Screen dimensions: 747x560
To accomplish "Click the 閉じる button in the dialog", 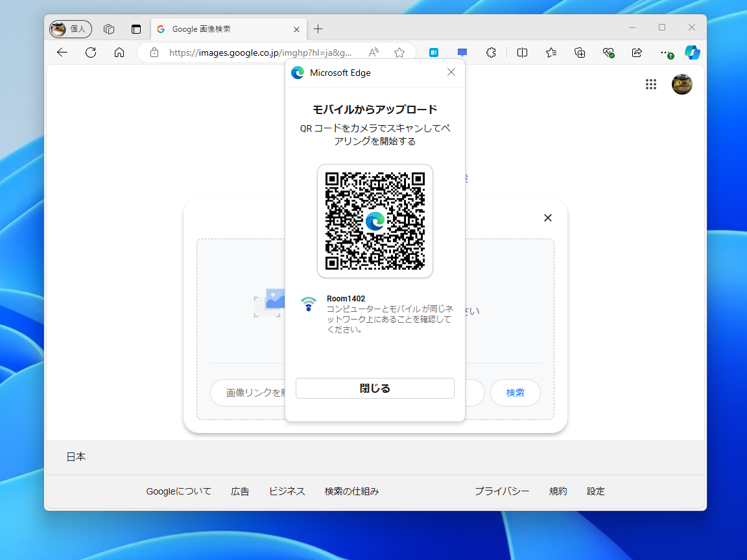I will [x=375, y=388].
